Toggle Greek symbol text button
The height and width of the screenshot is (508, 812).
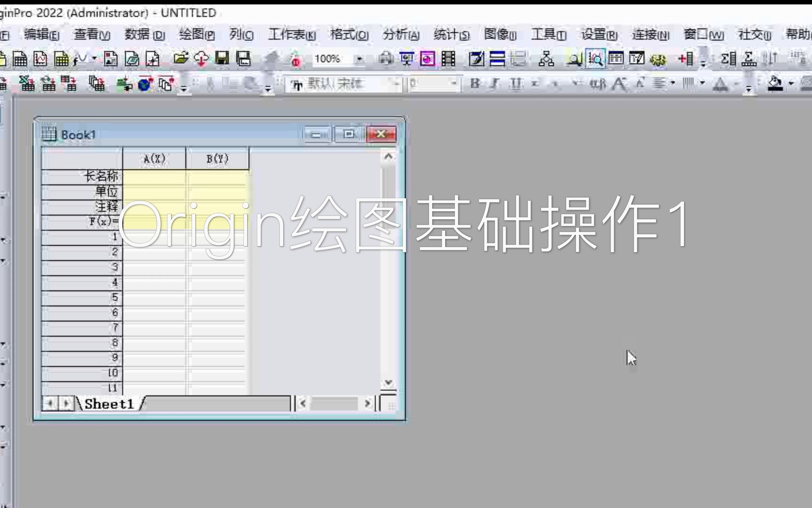coord(598,83)
